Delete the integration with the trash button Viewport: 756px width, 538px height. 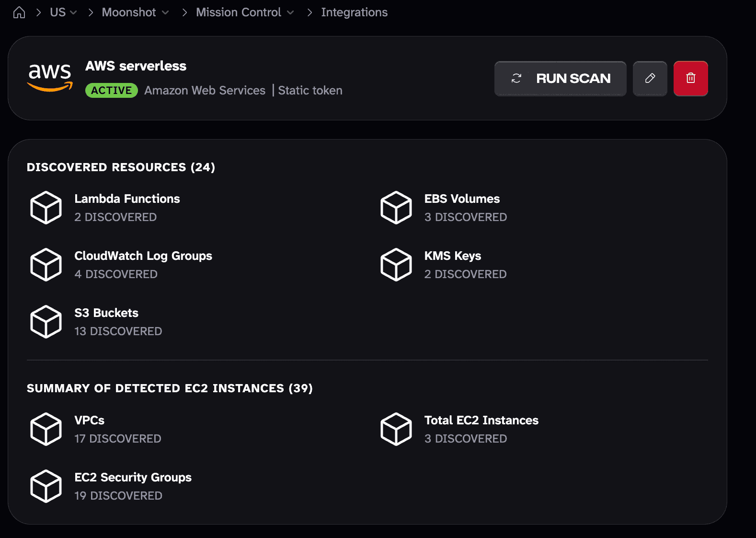690,79
